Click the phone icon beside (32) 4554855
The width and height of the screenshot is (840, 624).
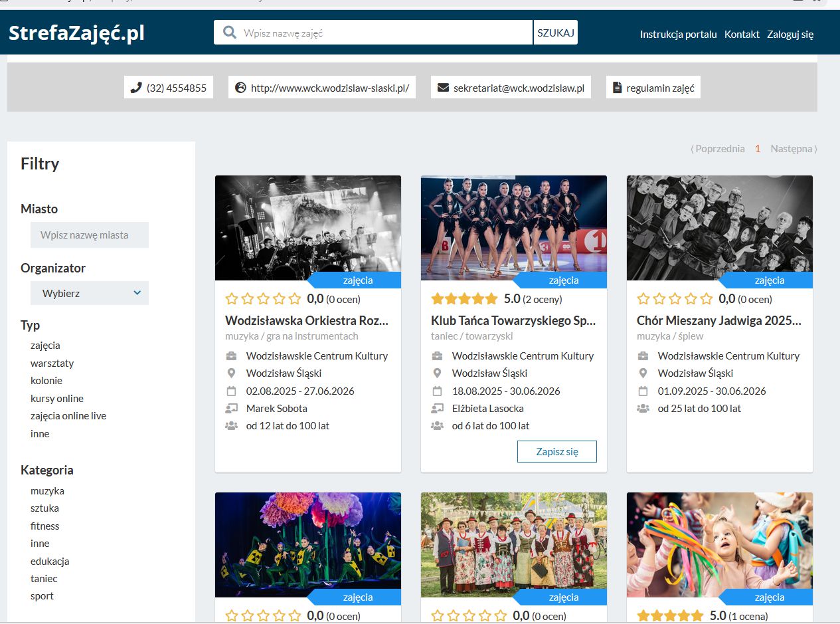tap(136, 88)
